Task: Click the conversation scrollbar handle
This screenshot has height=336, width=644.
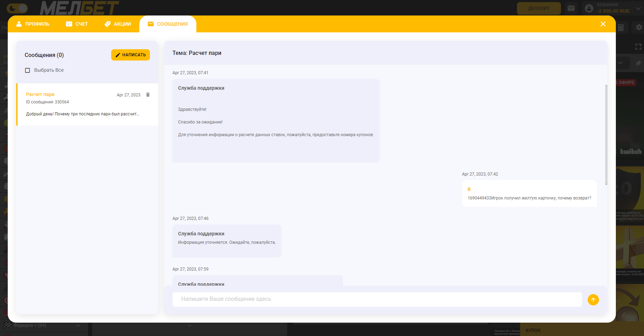Action: 606,134
